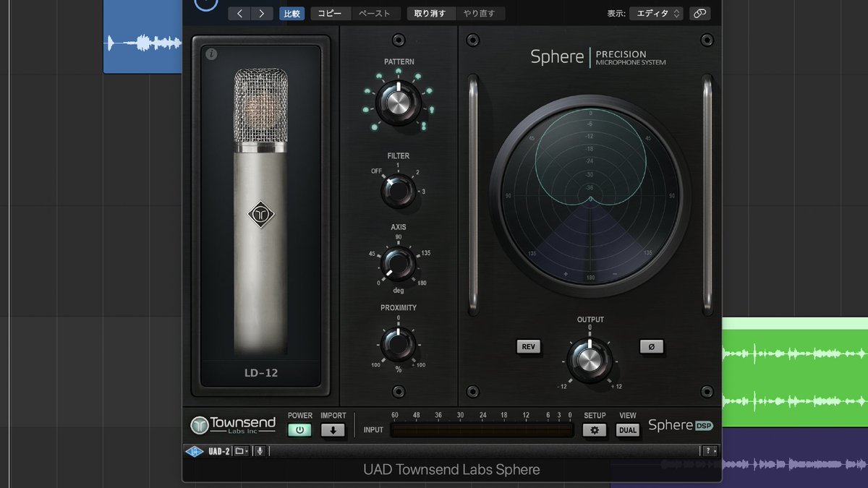
Task: Click the AXIS knob
Action: pyautogui.click(x=398, y=264)
